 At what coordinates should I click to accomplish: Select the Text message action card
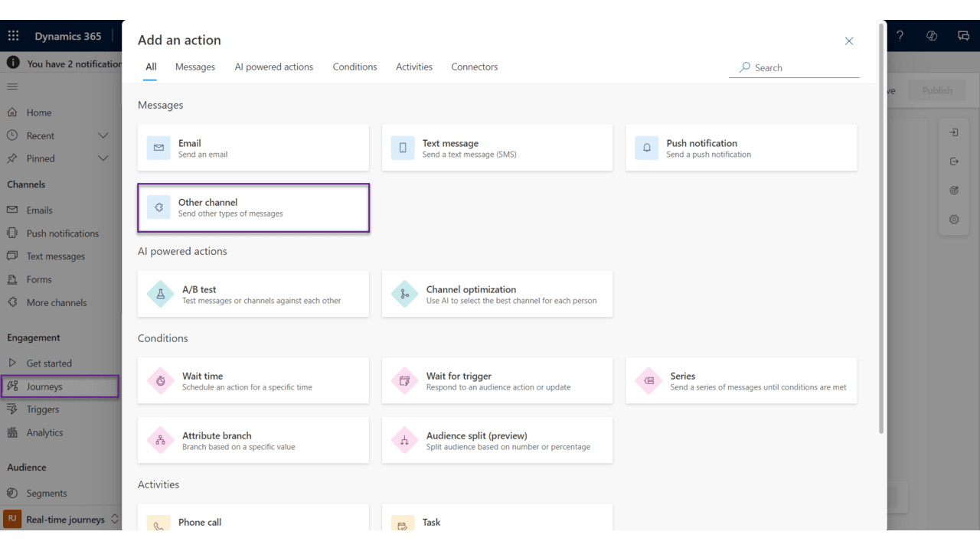(497, 148)
